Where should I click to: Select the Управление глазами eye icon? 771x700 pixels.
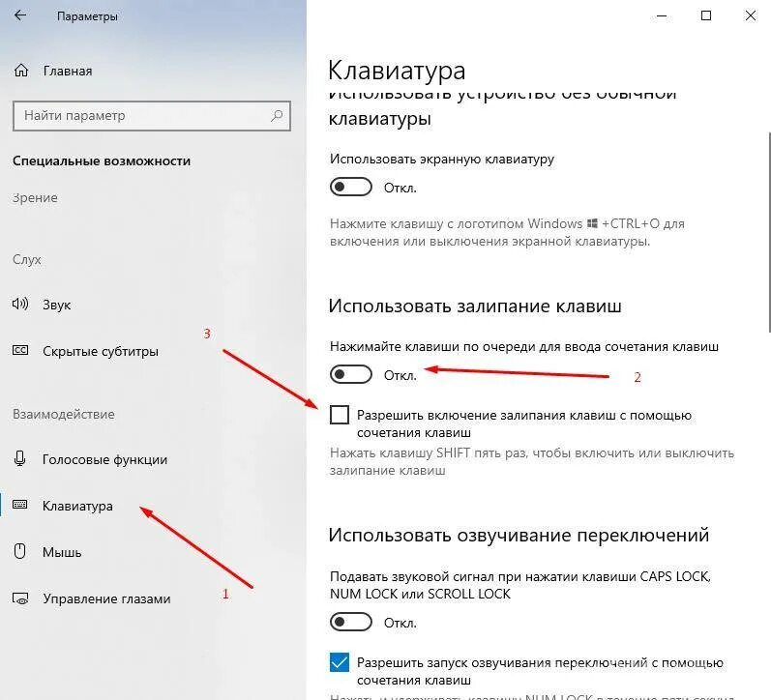coord(20,598)
